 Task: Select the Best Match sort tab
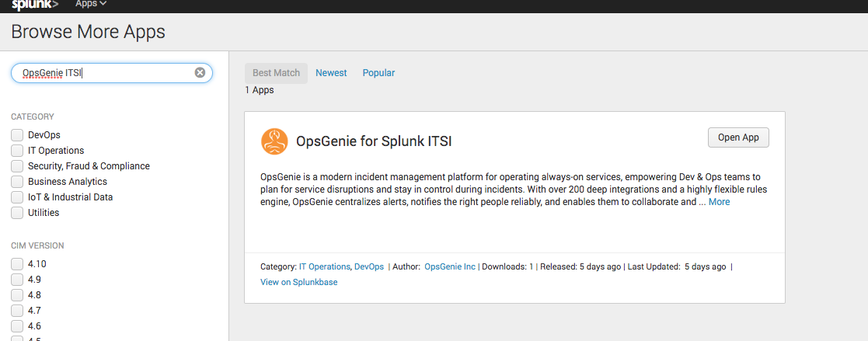coord(276,73)
